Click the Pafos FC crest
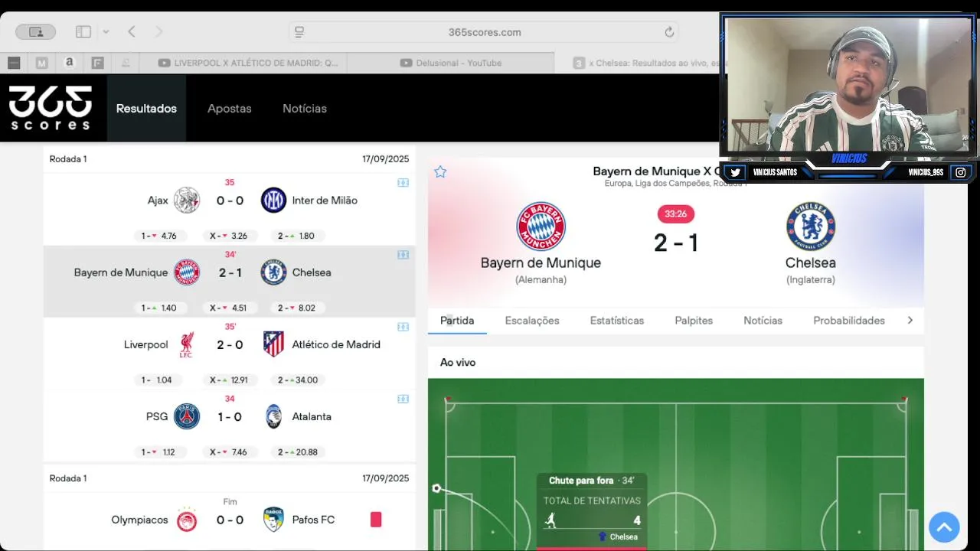 coord(273,520)
